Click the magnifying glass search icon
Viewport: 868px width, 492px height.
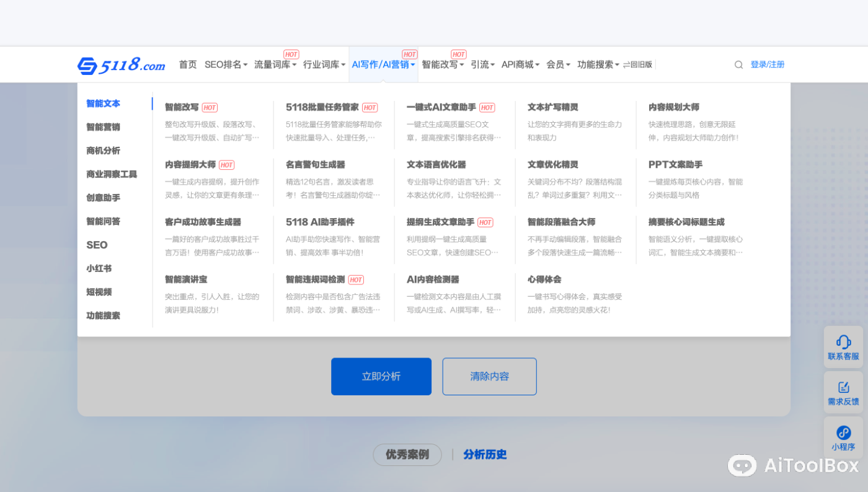click(738, 64)
